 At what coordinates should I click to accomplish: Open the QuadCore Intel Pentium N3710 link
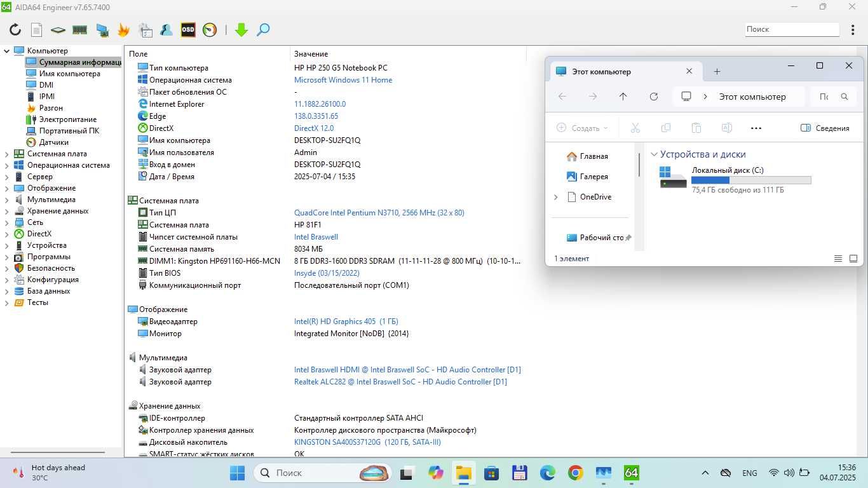(x=379, y=213)
